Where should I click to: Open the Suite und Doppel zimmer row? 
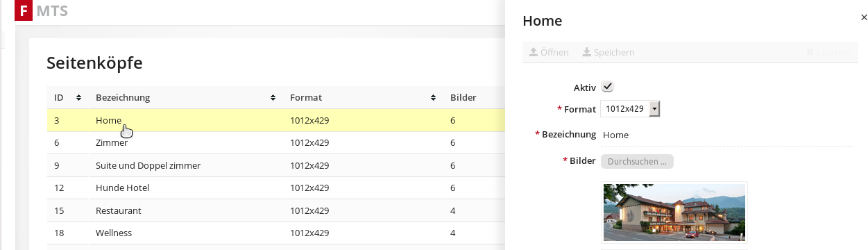(x=275, y=165)
